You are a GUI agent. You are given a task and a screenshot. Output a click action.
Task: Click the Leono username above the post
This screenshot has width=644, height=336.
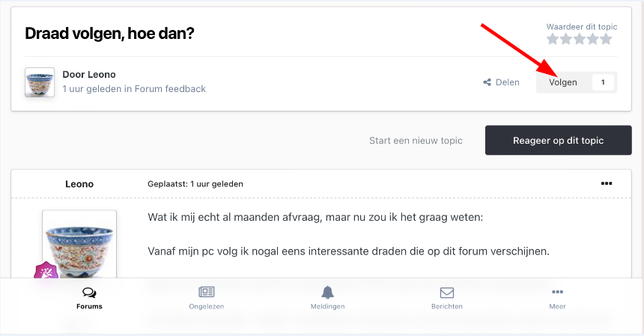pos(79,184)
